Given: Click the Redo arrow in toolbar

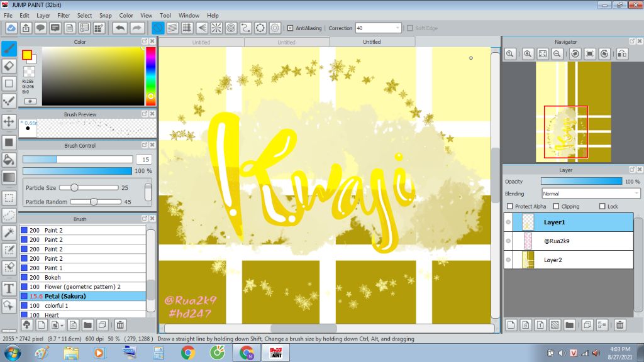Looking at the screenshot, I should point(136,28).
